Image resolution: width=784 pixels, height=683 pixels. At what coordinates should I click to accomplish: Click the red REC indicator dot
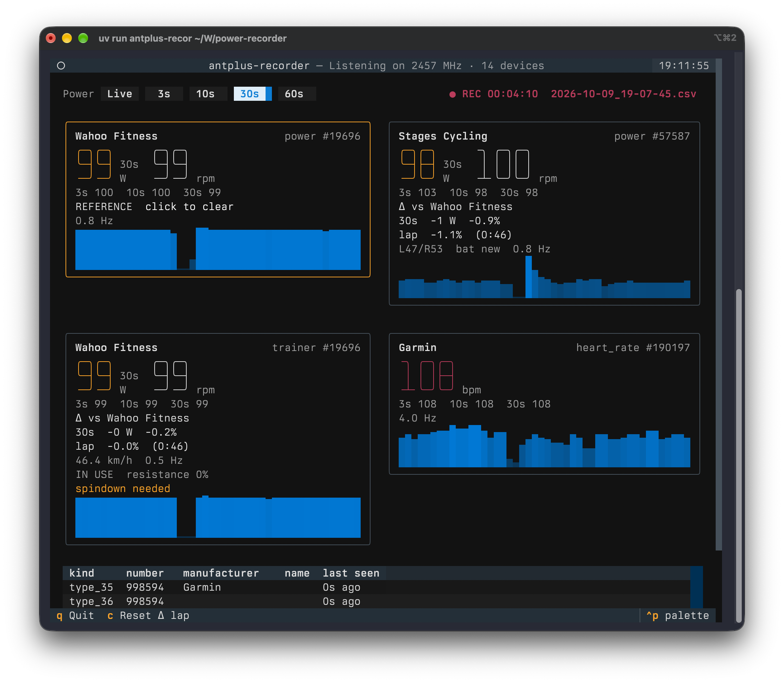pos(452,94)
